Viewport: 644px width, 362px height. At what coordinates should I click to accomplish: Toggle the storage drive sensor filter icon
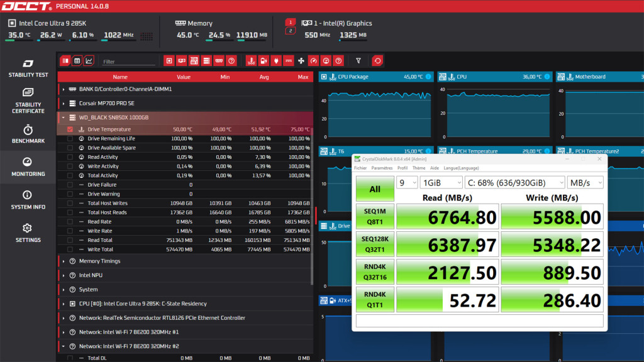click(206, 61)
